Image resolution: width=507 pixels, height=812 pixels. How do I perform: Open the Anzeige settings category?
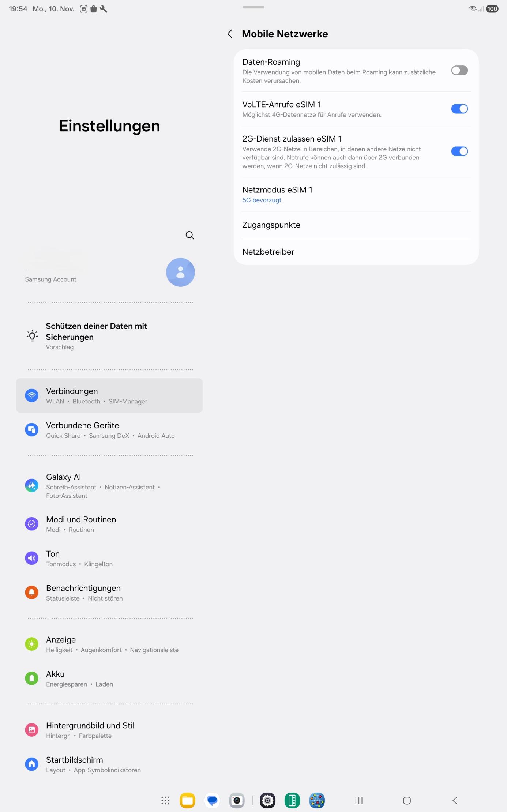tap(109, 644)
